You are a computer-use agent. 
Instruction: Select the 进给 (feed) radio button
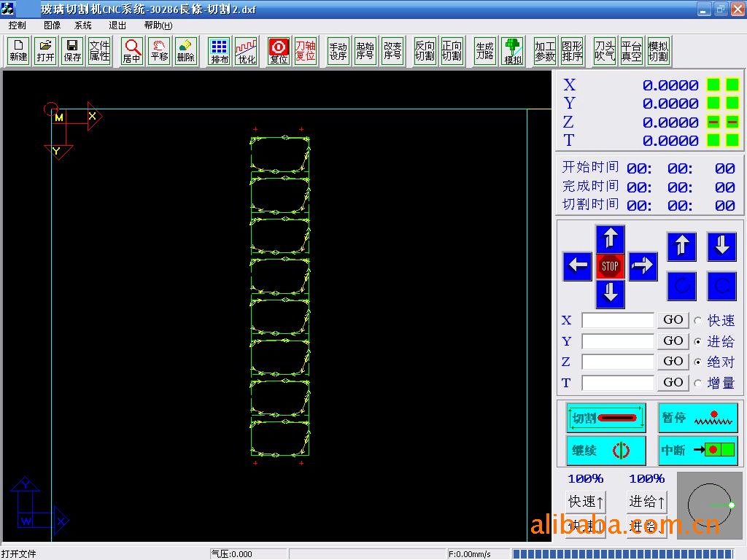[698, 341]
